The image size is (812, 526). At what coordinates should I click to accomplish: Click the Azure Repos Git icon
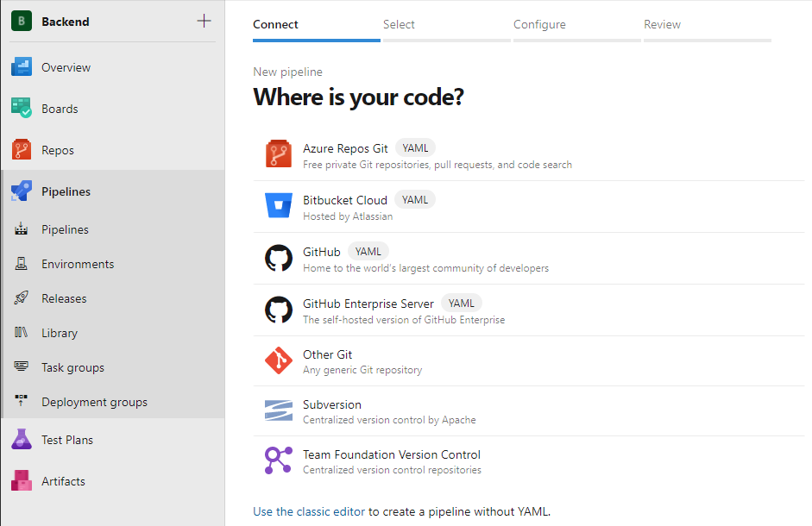(279, 155)
